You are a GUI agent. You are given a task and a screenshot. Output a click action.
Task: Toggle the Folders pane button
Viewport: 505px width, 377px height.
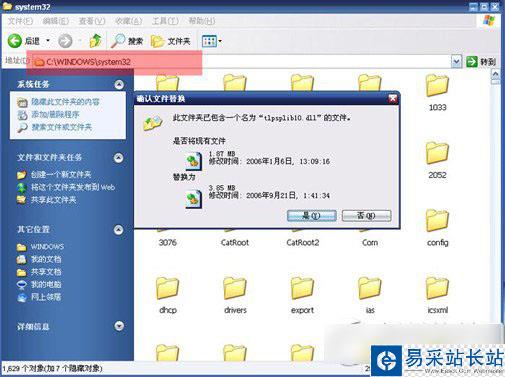(x=170, y=41)
